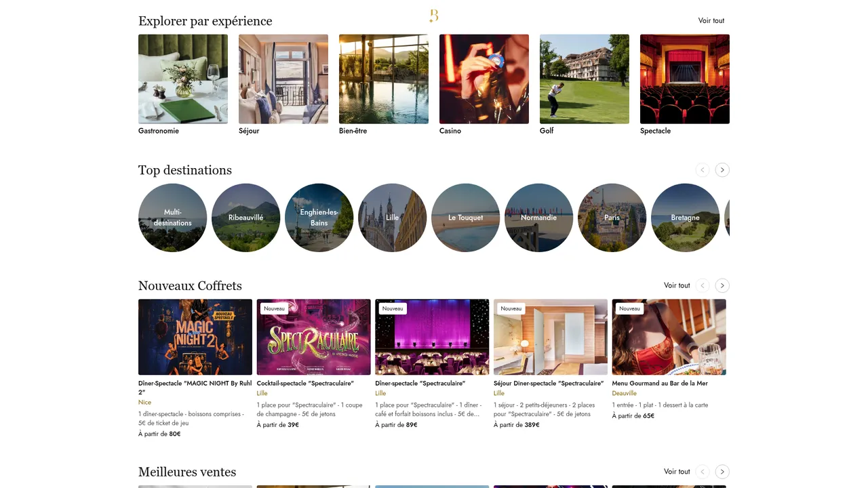Click the Barrière gold logo icon
This screenshot has width=868, height=488.
coord(434,16)
